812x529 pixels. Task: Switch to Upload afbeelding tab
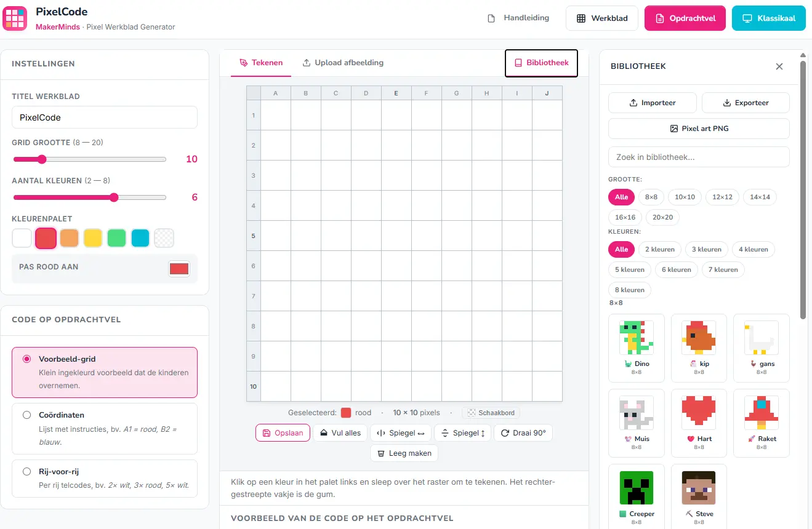(x=343, y=63)
